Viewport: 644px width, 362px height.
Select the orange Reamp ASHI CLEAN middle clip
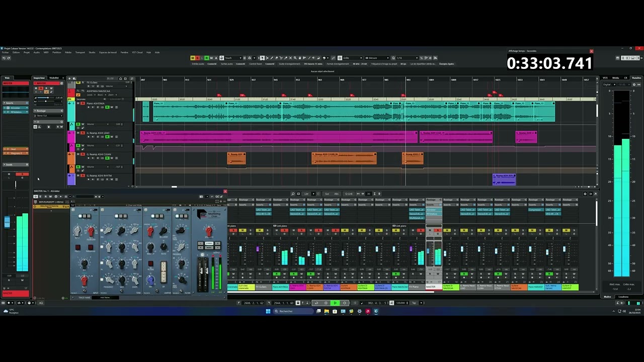click(344, 158)
